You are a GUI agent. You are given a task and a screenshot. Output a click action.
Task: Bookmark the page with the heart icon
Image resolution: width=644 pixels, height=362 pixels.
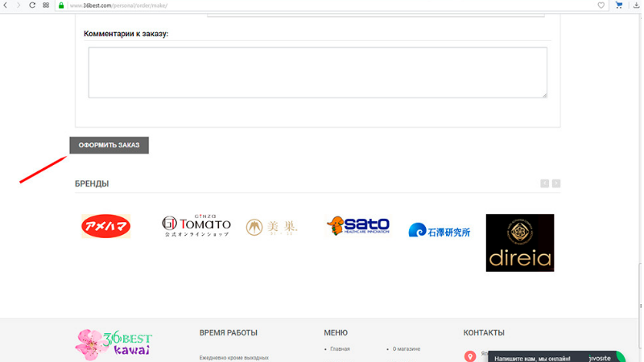(601, 6)
